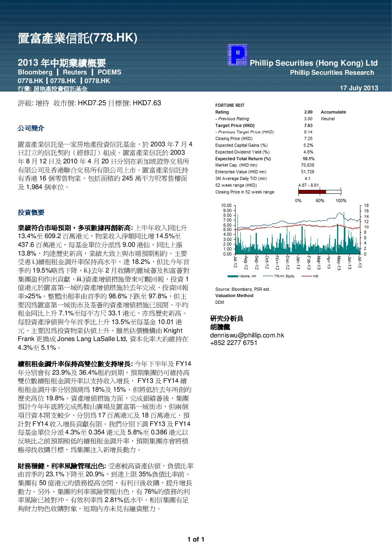Click the Source: Bloomberg, PSR est. note
The width and height of the screenshot is (392, 555).
click(x=243, y=289)
